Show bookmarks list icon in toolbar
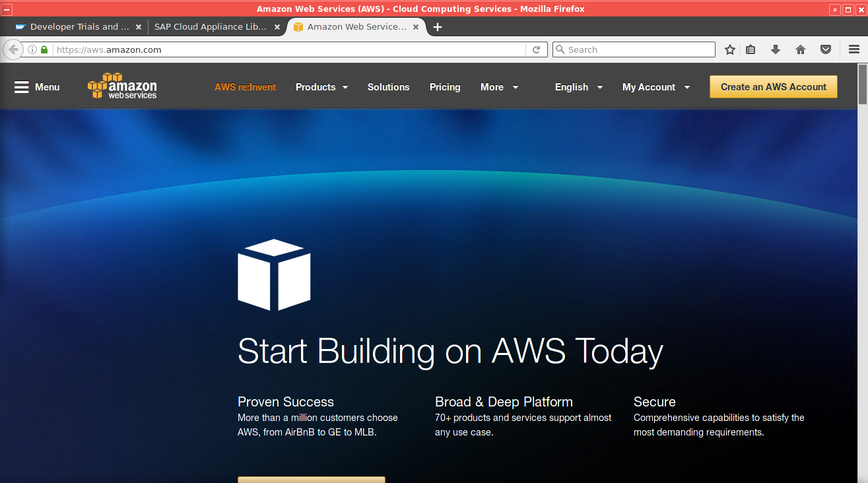Image resolution: width=868 pixels, height=483 pixels. point(751,49)
